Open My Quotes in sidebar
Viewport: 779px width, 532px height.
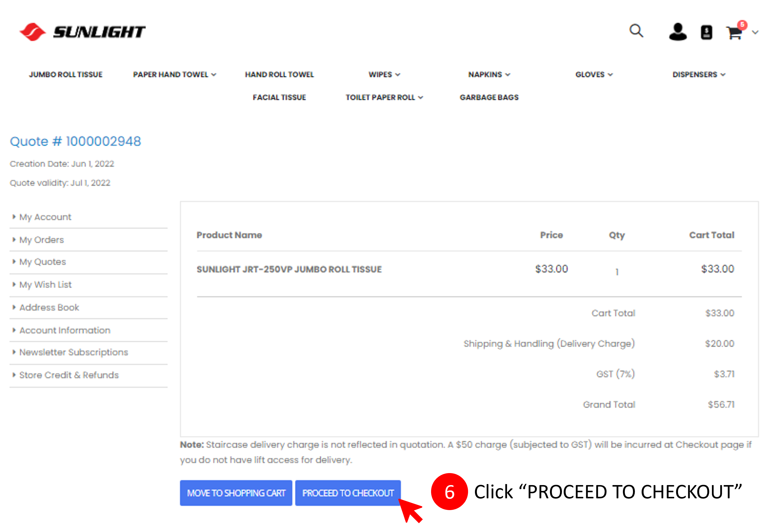point(43,262)
